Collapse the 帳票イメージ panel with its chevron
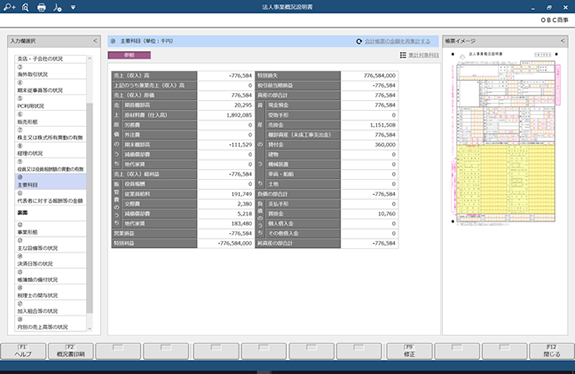The height and width of the screenshot is (374, 575). [563, 41]
